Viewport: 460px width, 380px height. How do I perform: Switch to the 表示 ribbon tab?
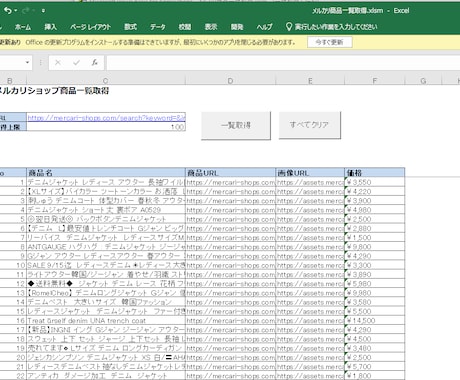[x=211, y=27]
